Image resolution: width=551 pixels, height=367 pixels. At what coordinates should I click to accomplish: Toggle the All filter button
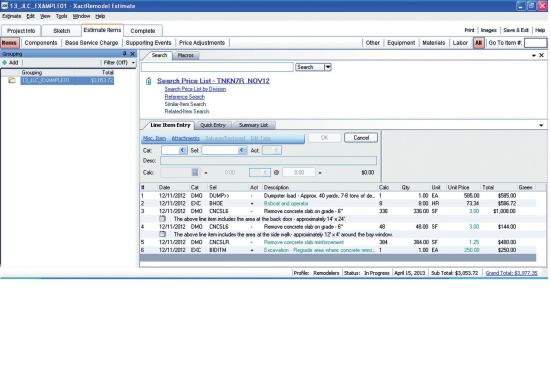[478, 43]
